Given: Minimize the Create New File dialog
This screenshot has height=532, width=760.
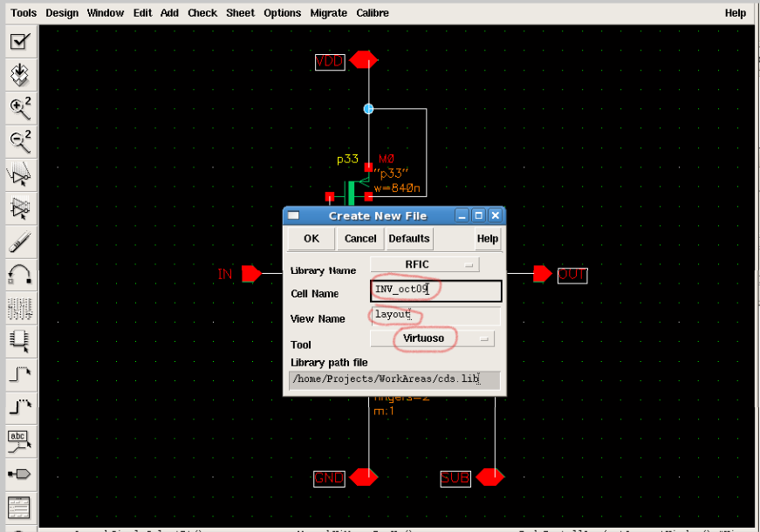Looking at the screenshot, I should 462,215.
